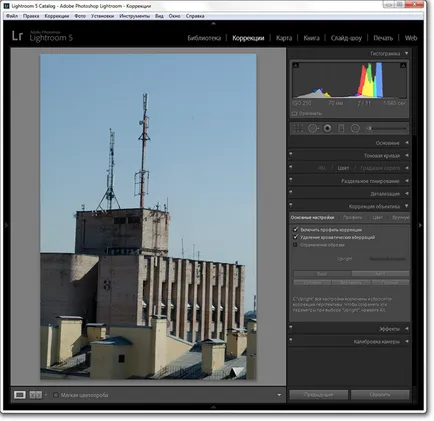Open the Инструменты menu
This screenshot has height=421, width=434.
click(x=134, y=16)
